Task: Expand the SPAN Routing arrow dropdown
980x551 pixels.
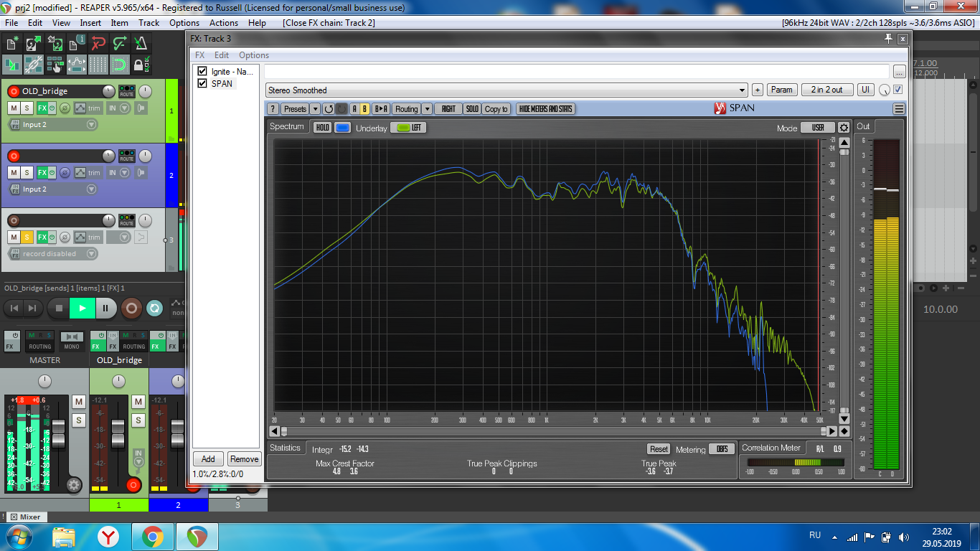Action: tap(427, 109)
